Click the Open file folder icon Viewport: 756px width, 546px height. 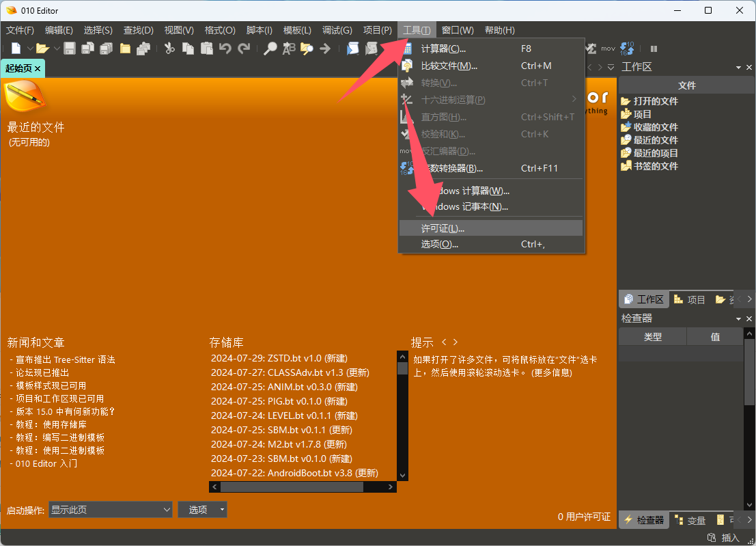tap(42, 49)
